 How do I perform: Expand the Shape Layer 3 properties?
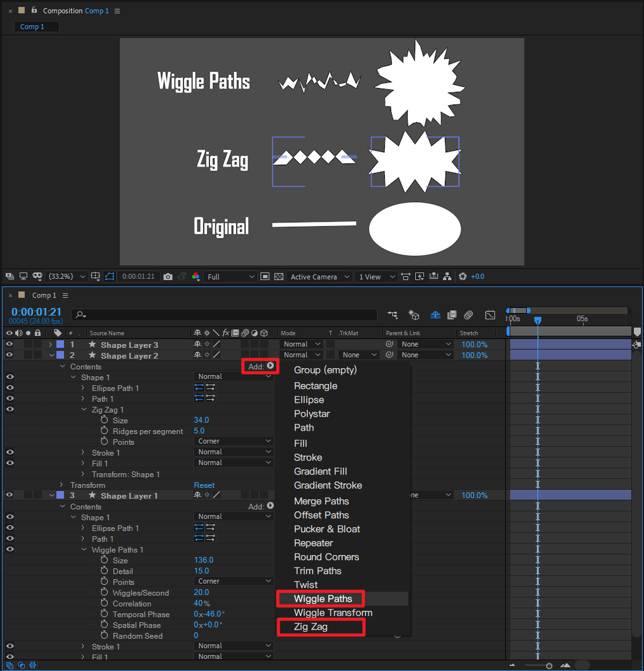[51, 345]
